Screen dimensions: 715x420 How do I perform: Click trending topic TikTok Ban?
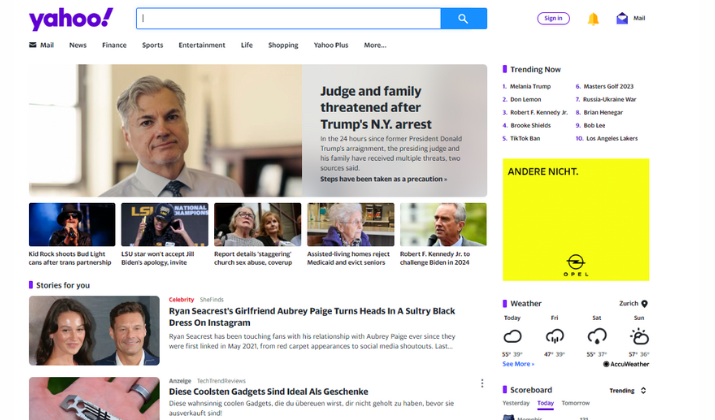525,139
